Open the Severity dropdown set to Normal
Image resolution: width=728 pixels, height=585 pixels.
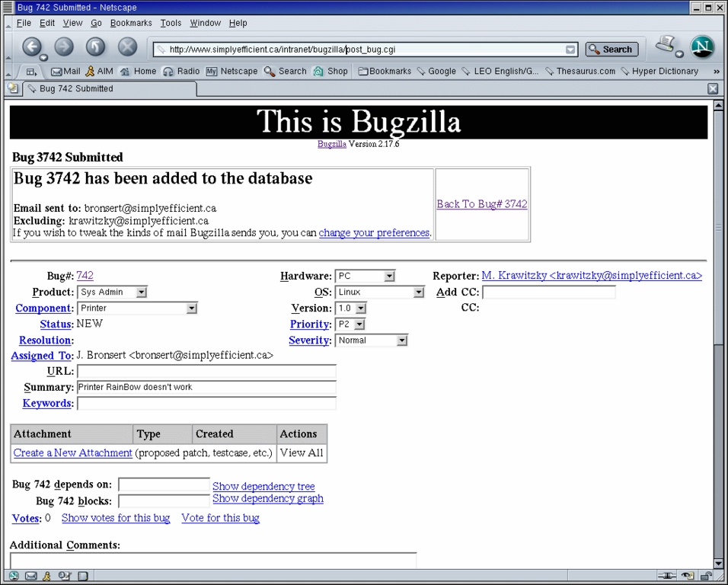click(402, 340)
